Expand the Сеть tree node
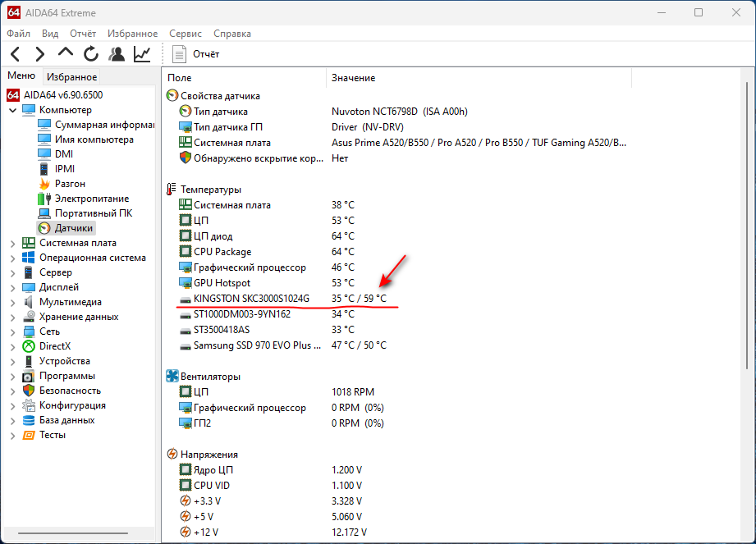Screen dimensions: 756x544 pos(12,332)
